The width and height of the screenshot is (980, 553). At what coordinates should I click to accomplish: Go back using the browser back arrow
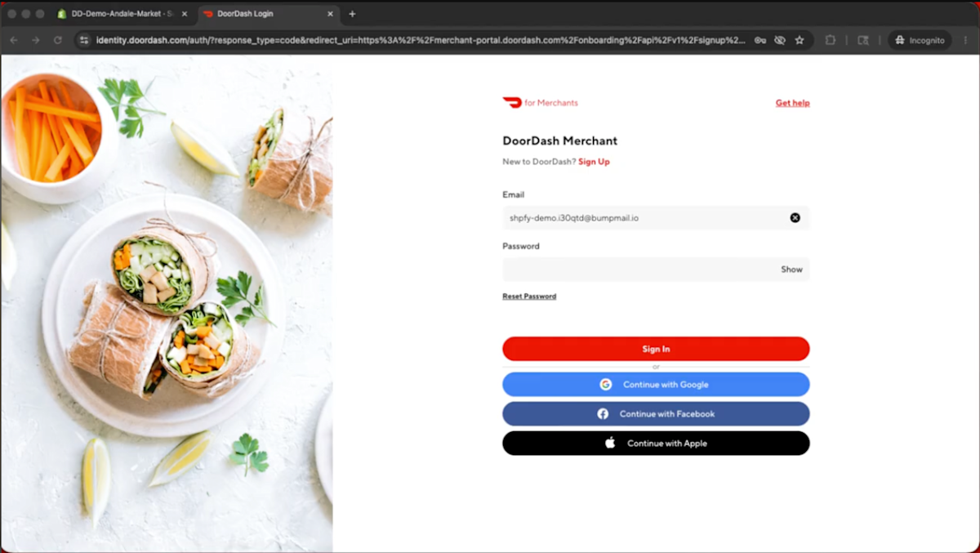14,40
